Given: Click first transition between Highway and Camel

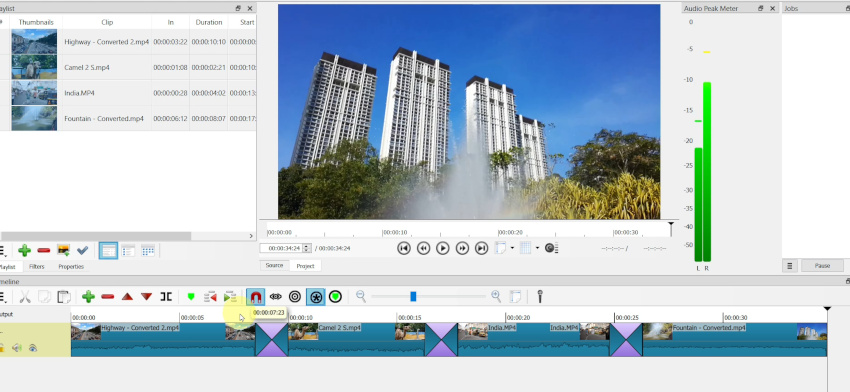Looking at the screenshot, I should tap(272, 340).
